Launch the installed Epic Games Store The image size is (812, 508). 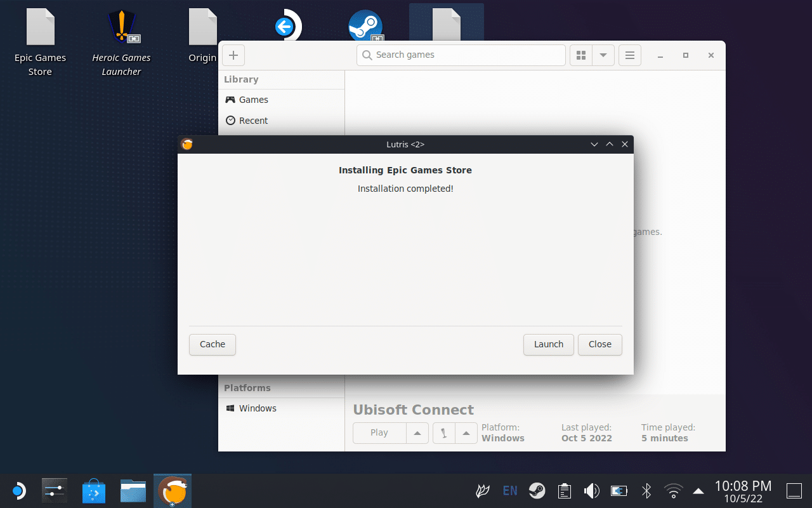pyautogui.click(x=549, y=344)
